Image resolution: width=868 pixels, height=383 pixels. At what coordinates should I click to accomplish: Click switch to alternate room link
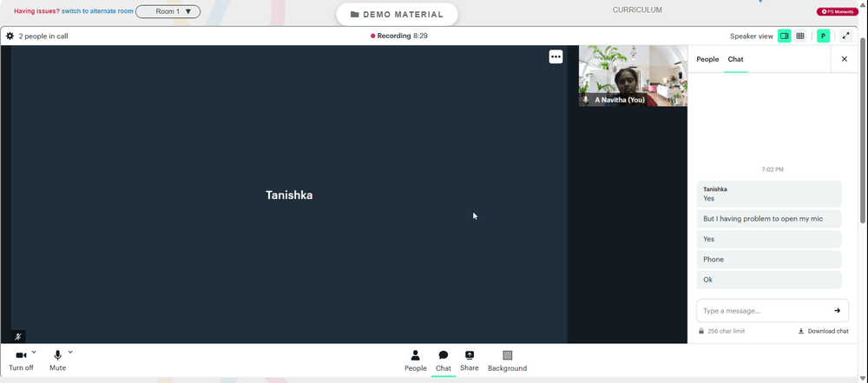[97, 11]
